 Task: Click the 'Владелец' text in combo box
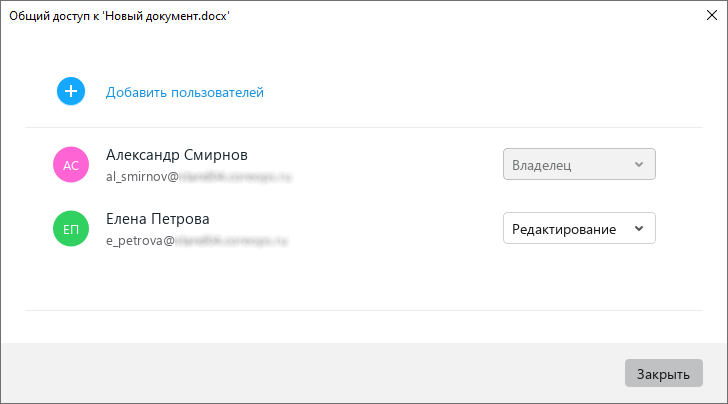pos(541,165)
